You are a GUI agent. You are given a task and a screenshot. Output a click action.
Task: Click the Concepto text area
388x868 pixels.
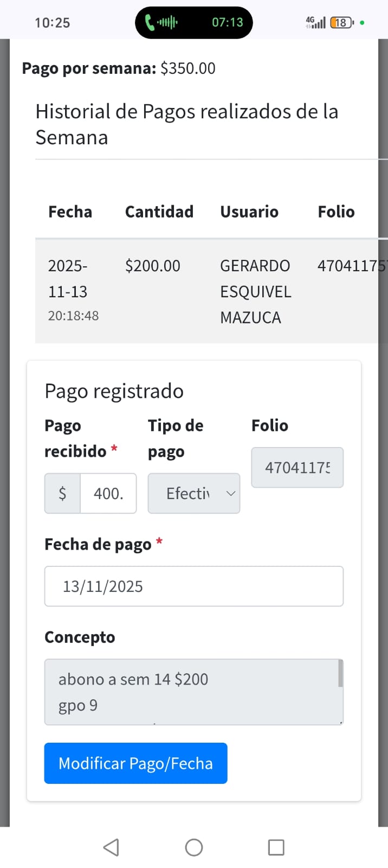click(190, 692)
